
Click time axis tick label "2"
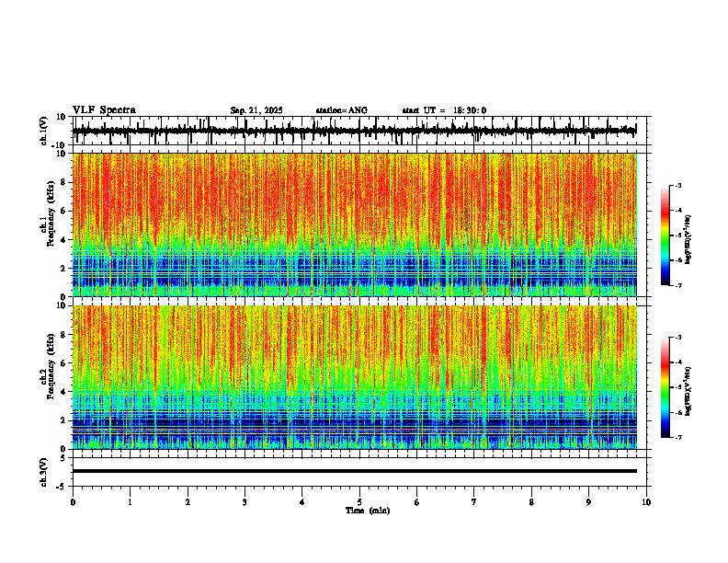point(188,502)
